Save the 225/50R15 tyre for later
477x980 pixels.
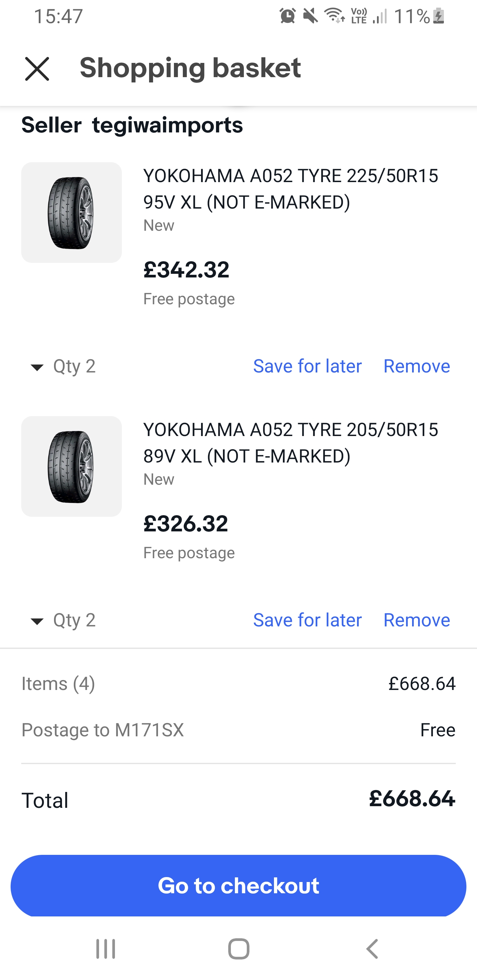[307, 367]
